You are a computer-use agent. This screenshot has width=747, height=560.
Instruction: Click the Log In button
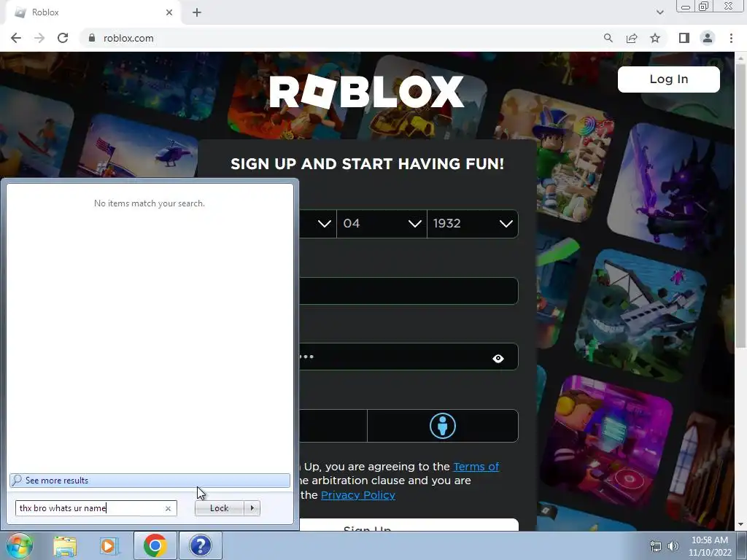669,79
